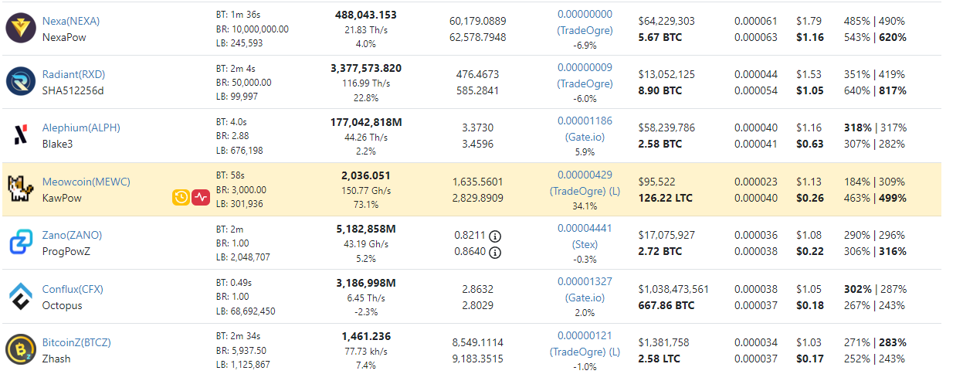Click Radiant profit value $1.05
The width and height of the screenshot is (980, 374).
810,90
